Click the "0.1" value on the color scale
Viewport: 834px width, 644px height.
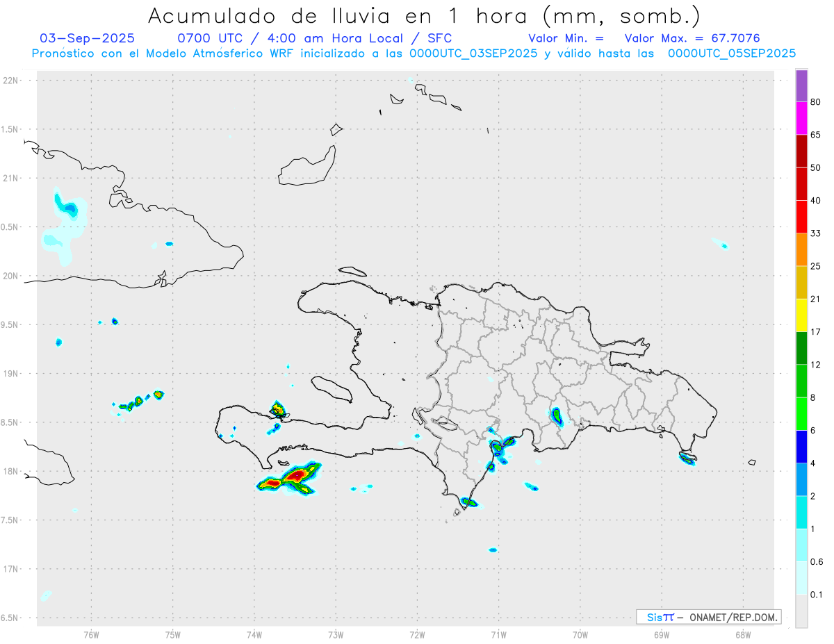817,595
